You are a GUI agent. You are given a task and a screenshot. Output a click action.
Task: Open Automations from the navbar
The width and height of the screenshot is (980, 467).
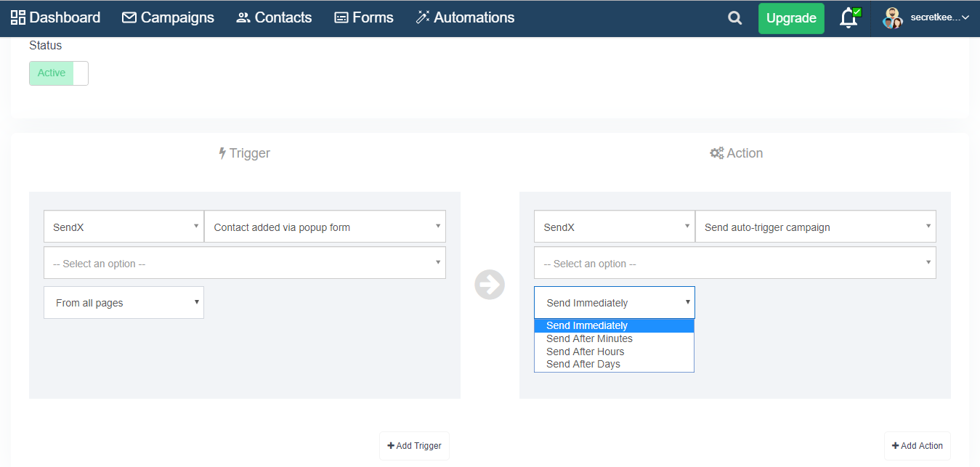click(x=465, y=17)
